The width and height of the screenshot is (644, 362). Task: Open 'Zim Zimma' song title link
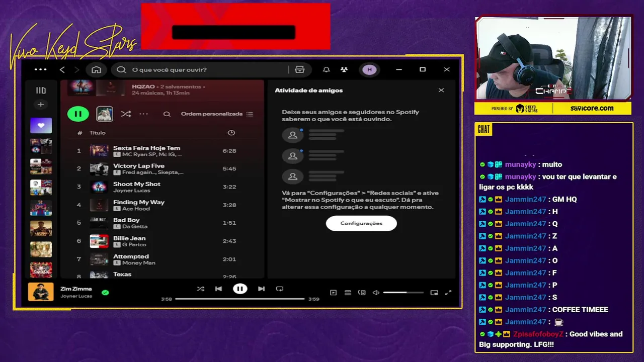click(76, 289)
